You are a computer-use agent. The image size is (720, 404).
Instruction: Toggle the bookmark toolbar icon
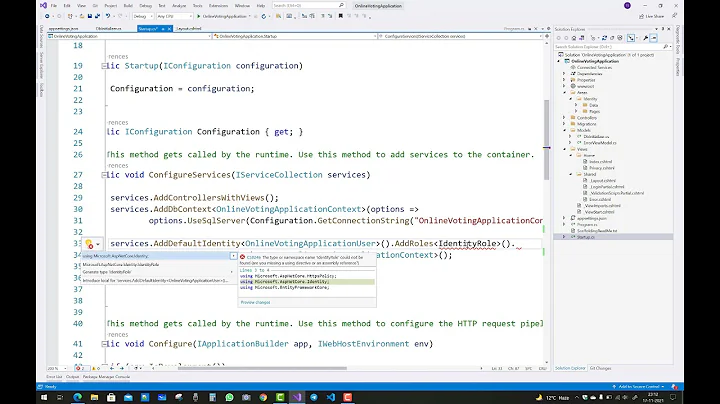(341, 16)
